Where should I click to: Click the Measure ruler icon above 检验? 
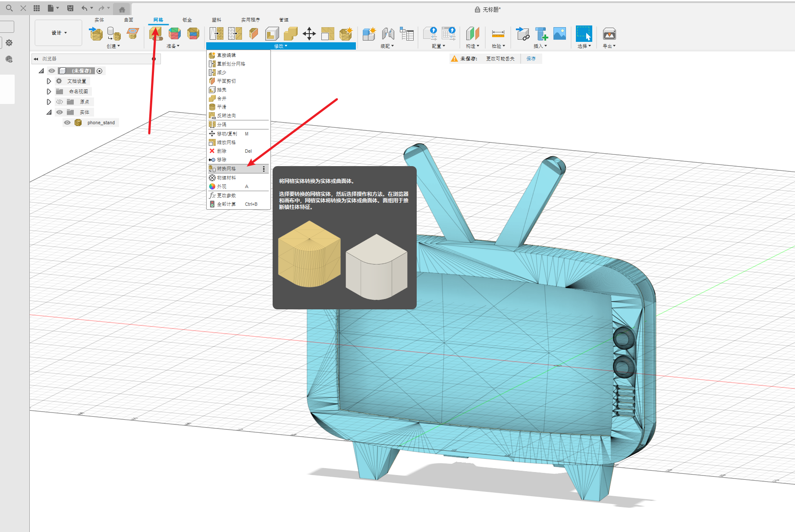coord(498,34)
